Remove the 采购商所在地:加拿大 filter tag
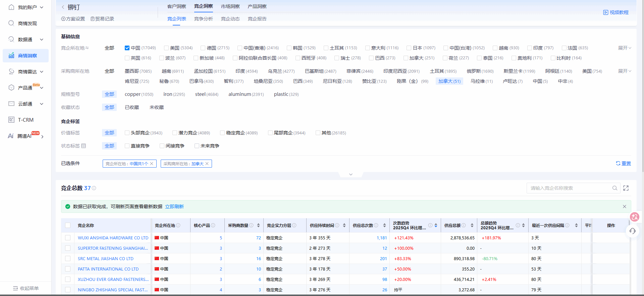This screenshot has height=296, width=644. 207,164
